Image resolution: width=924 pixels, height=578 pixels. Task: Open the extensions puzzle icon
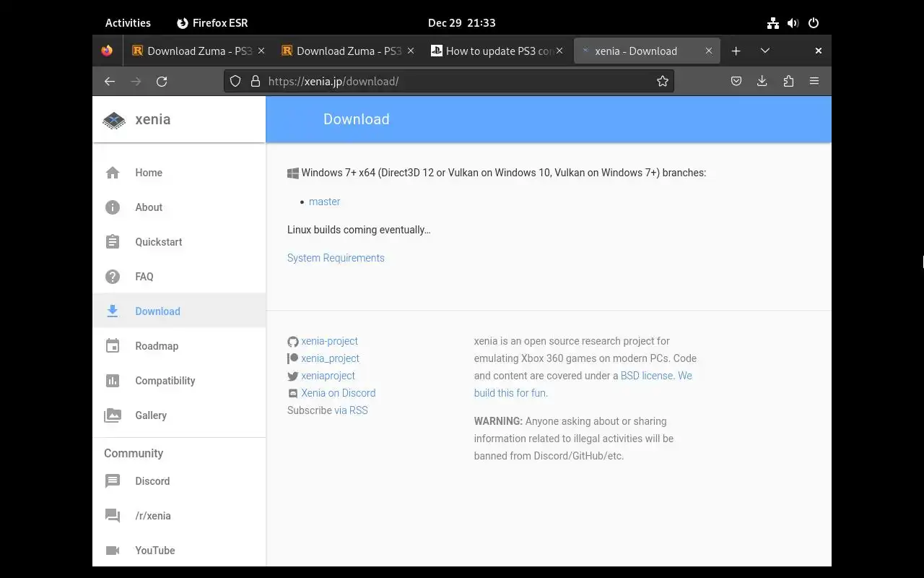coord(788,82)
